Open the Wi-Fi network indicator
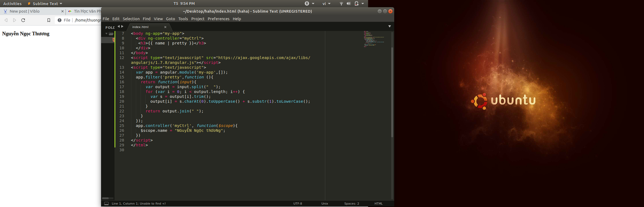 pos(341,4)
